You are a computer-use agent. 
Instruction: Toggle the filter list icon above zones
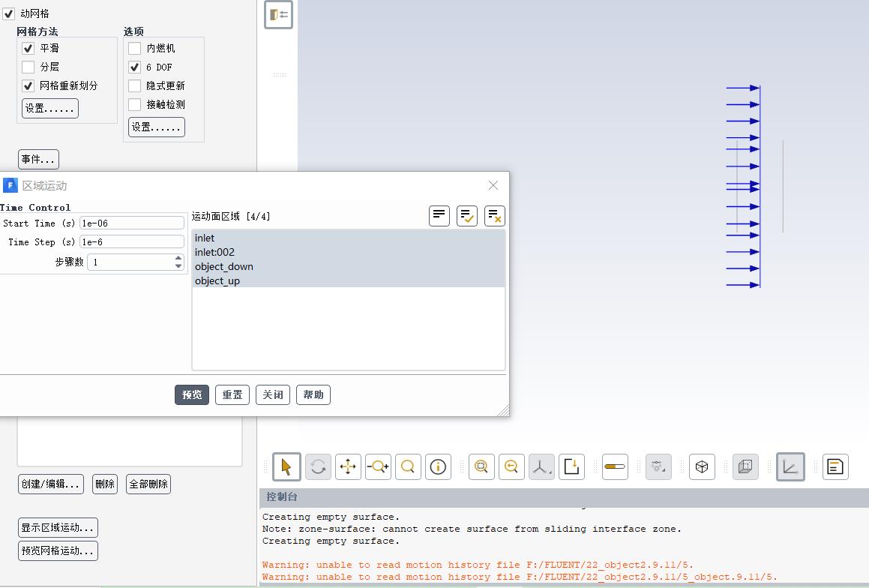[439, 216]
